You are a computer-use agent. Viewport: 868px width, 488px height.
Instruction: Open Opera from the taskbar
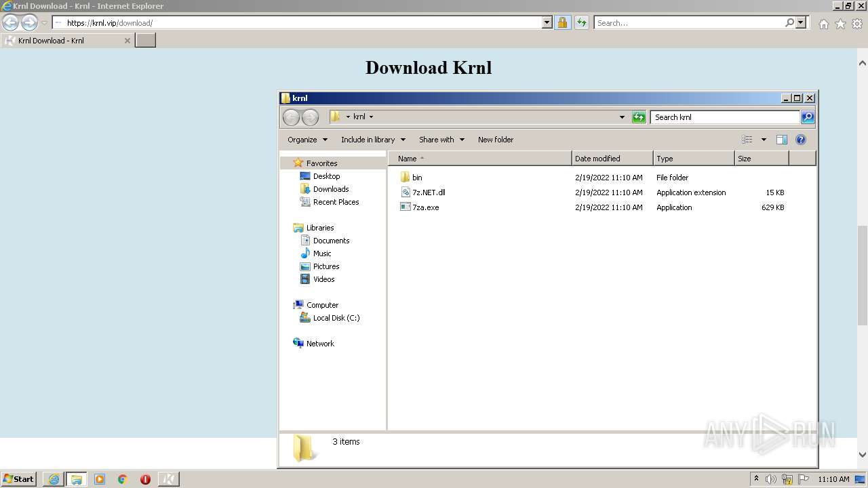pyautogui.click(x=145, y=479)
